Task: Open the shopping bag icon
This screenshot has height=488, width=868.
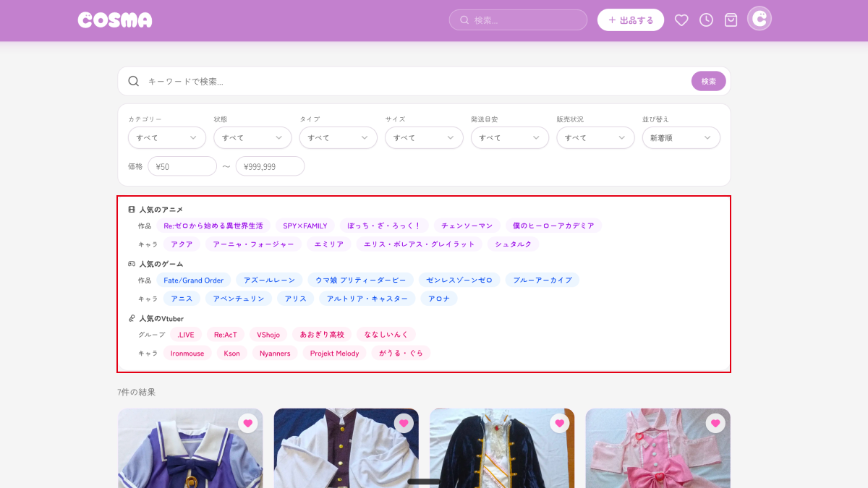Action: tap(731, 20)
